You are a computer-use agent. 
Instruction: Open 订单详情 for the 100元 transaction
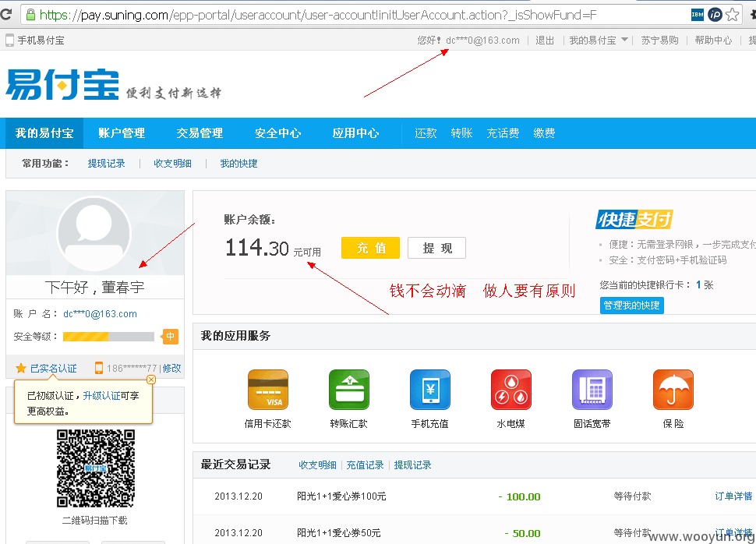click(x=733, y=496)
